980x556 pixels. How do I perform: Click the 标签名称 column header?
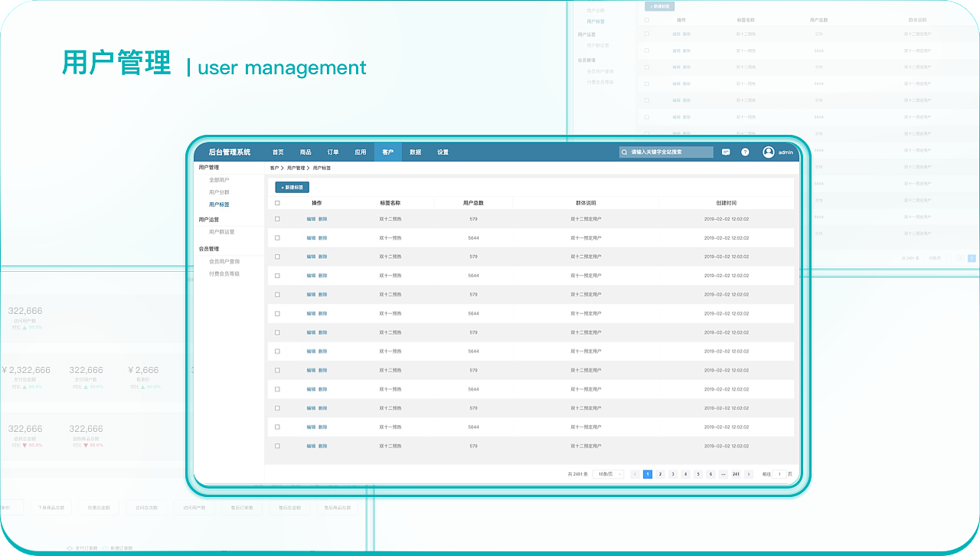click(x=390, y=203)
